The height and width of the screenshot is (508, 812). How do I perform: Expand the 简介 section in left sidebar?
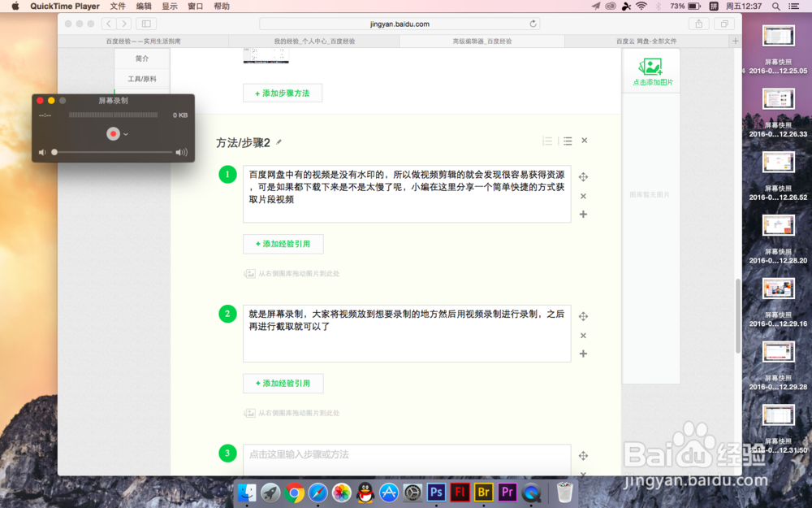coord(142,58)
